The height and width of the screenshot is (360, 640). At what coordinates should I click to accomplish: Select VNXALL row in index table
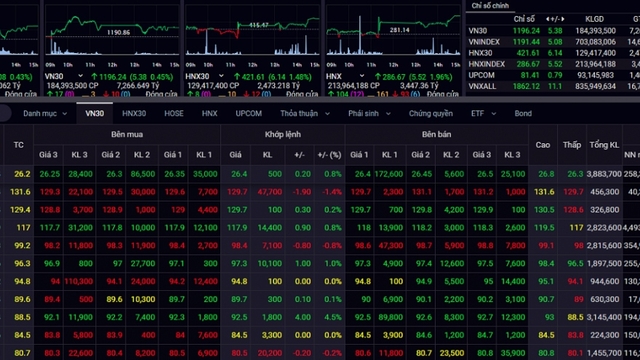553,86
